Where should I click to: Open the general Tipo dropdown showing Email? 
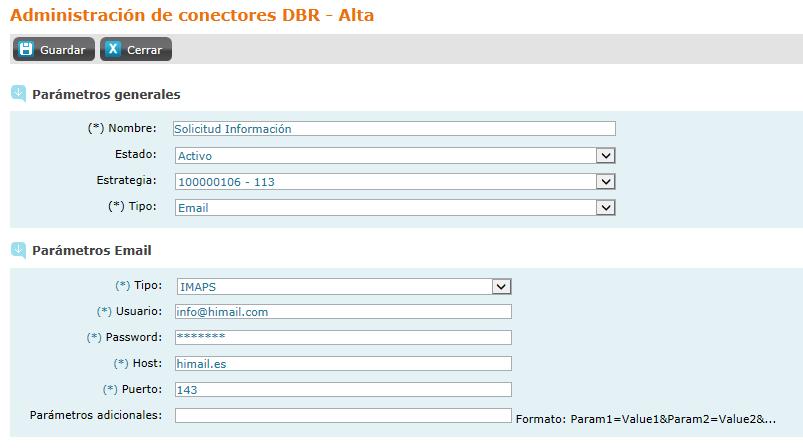[395, 208]
